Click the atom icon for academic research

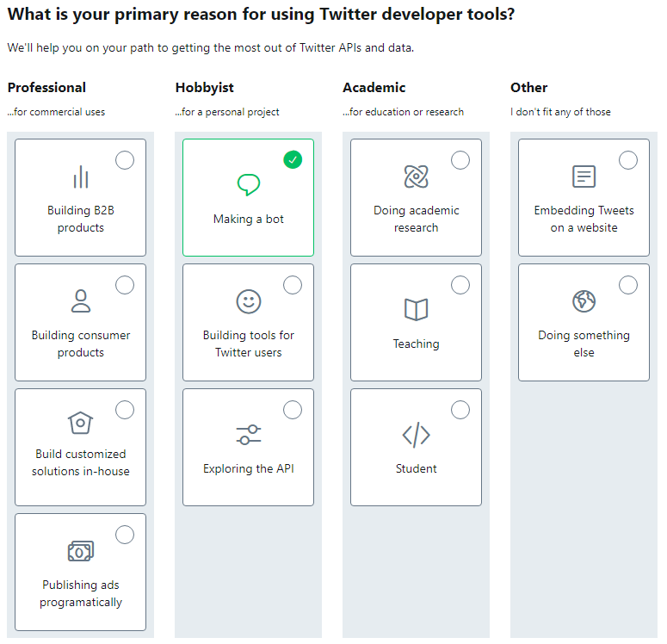tap(416, 176)
